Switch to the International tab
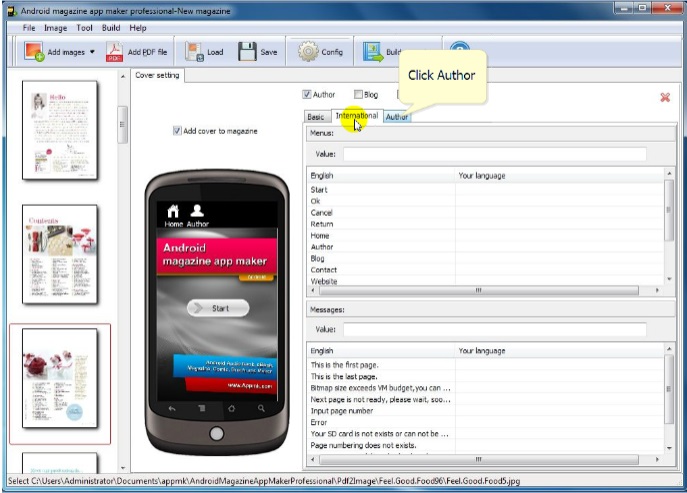This screenshot has width=687, height=493. pos(357,116)
